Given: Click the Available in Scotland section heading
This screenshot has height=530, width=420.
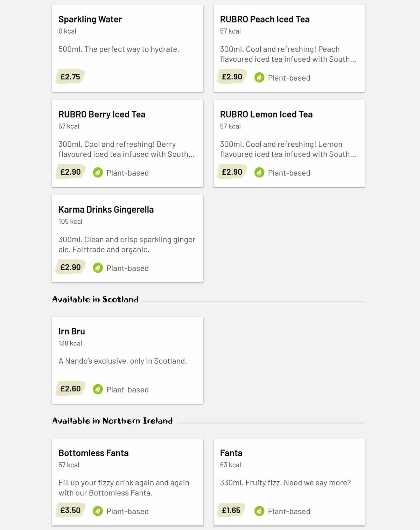Looking at the screenshot, I should [x=95, y=299].
